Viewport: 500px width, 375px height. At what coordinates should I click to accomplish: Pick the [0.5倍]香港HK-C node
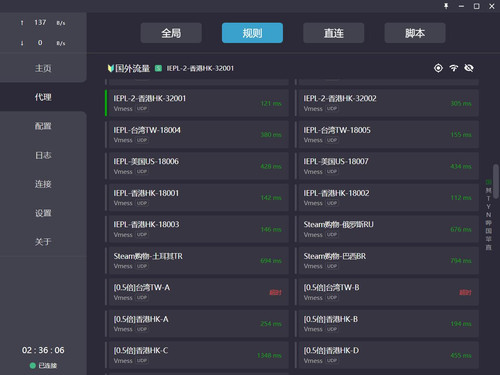(197, 355)
